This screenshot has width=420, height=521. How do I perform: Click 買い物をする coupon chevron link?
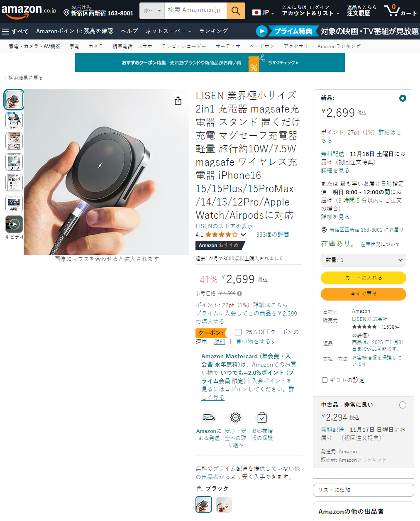coord(255,342)
